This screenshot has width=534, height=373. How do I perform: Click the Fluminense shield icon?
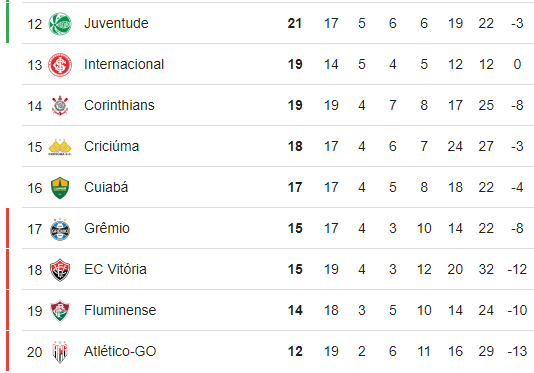click(60, 311)
